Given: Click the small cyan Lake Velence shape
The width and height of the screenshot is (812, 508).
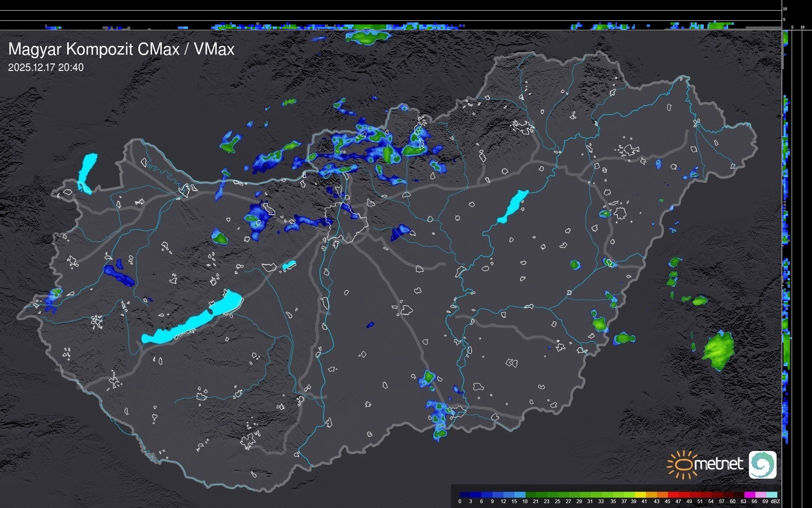Looking at the screenshot, I should pyautogui.click(x=289, y=266).
